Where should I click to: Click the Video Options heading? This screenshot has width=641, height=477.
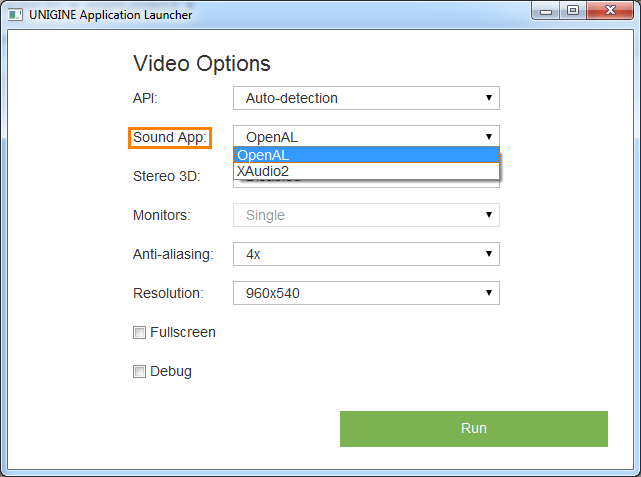click(x=202, y=64)
